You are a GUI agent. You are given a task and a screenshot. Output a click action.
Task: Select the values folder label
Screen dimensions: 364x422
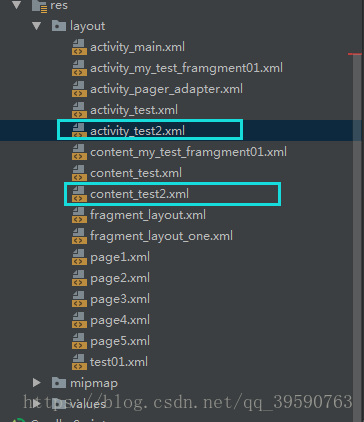(88, 404)
